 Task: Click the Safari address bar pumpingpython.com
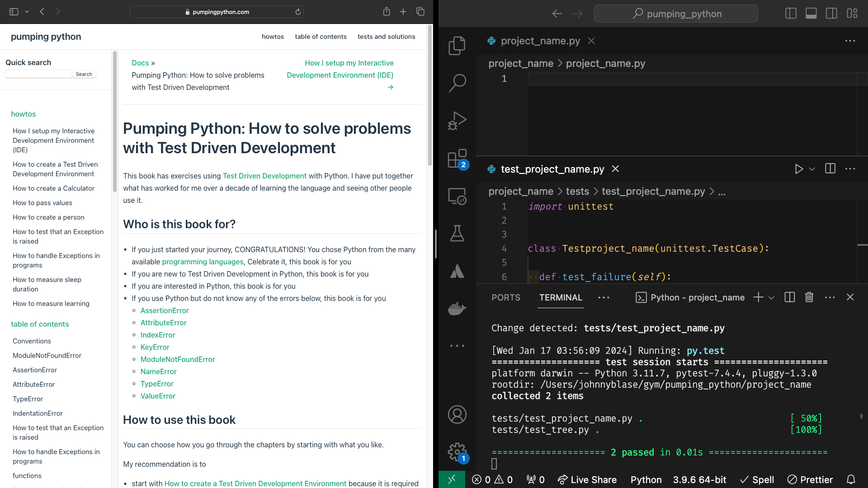click(x=217, y=12)
